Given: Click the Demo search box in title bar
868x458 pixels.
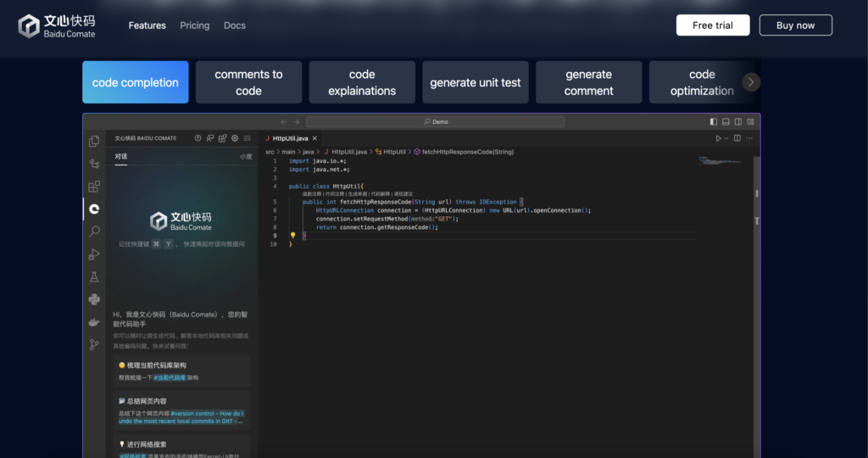Looking at the screenshot, I should (435, 122).
